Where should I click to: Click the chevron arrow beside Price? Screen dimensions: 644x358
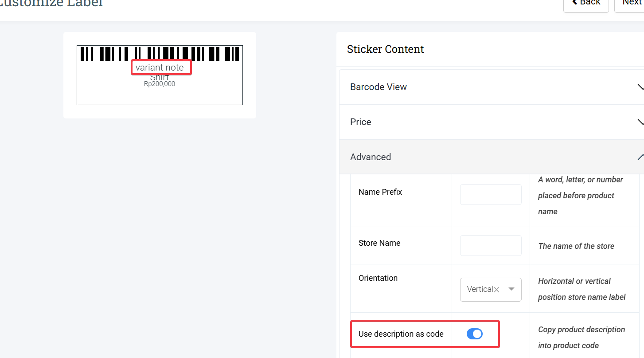click(x=640, y=122)
